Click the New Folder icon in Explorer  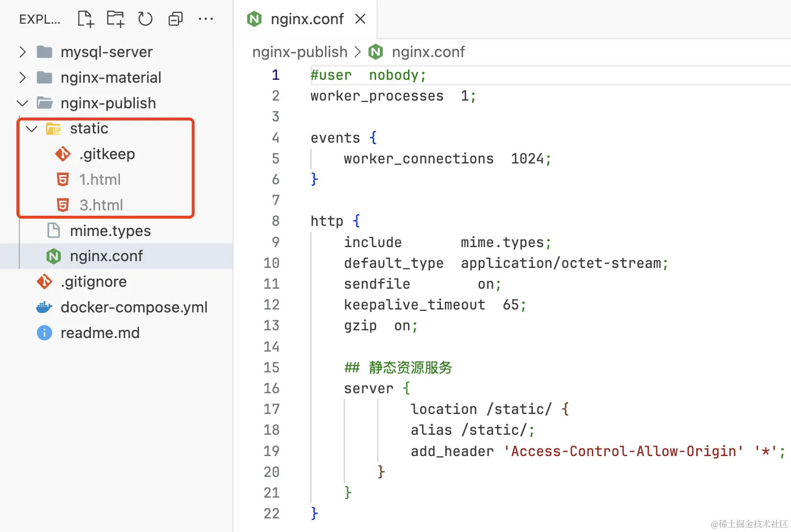tap(116, 19)
